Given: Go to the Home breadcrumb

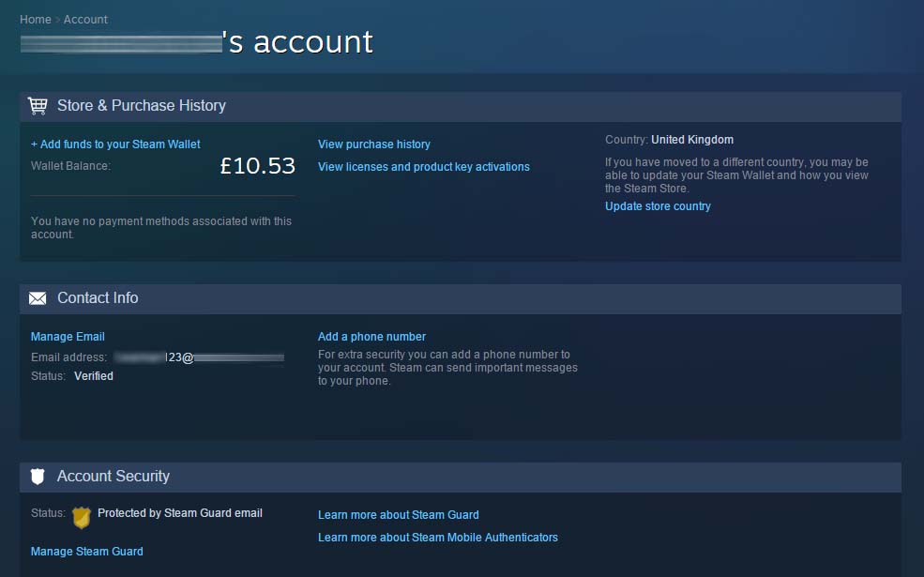Looking at the screenshot, I should [x=36, y=20].
